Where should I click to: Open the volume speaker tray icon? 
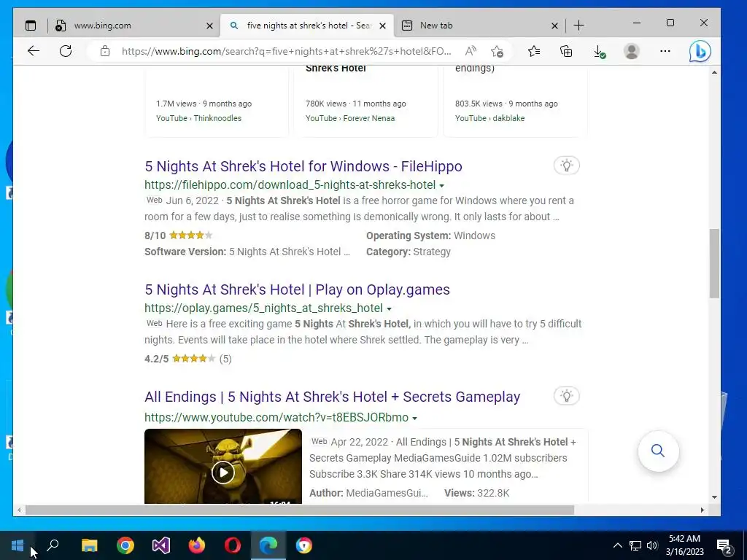pos(652,545)
